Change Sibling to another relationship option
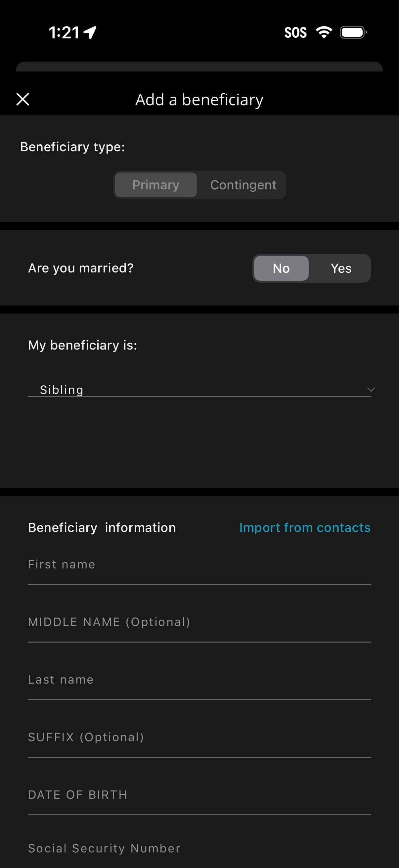399x868 pixels. tap(199, 390)
